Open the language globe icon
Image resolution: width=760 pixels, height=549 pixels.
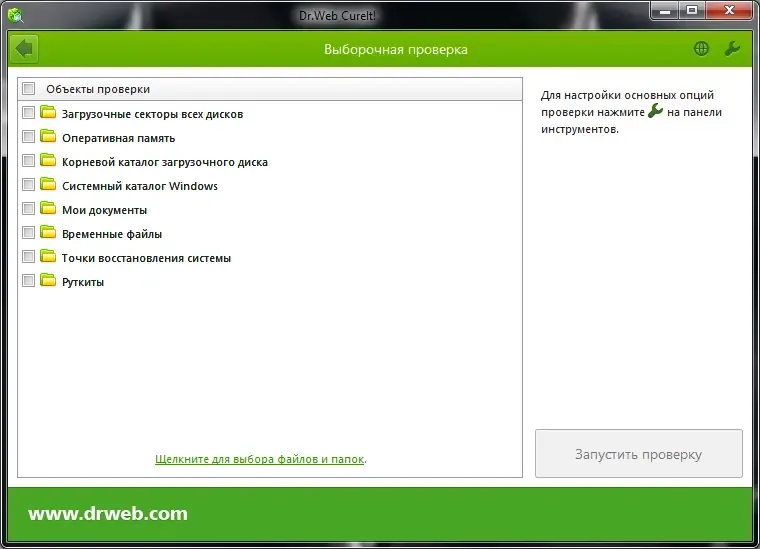tap(701, 48)
